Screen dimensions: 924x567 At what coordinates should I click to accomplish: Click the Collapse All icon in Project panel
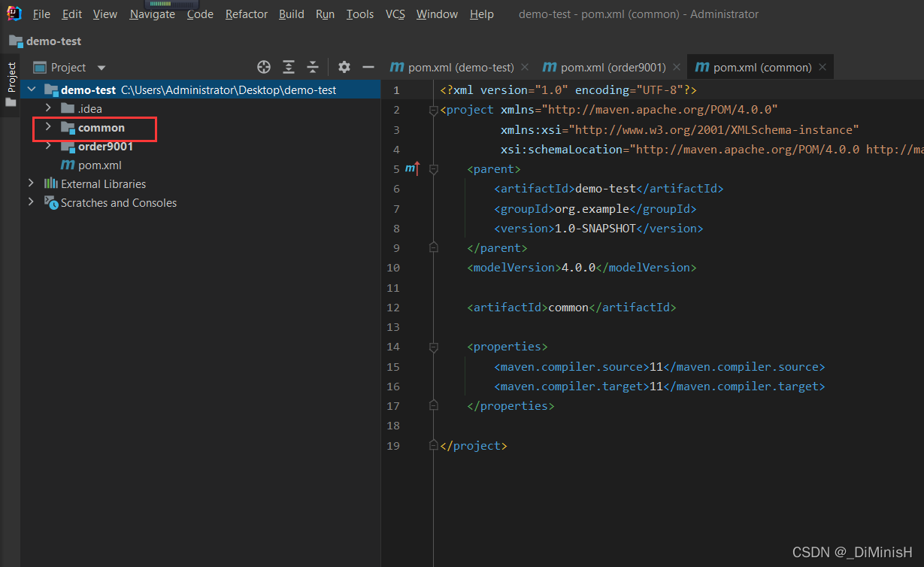tap(313, 67)
